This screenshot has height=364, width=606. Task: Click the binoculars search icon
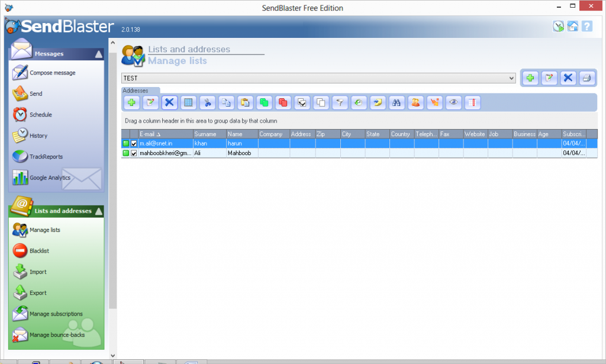[397, 102]
